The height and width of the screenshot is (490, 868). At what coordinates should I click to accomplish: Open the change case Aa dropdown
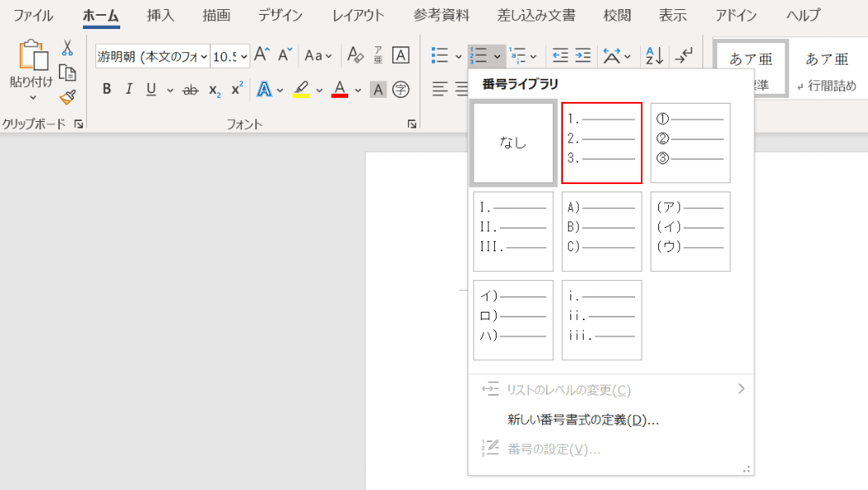(318, 56)
